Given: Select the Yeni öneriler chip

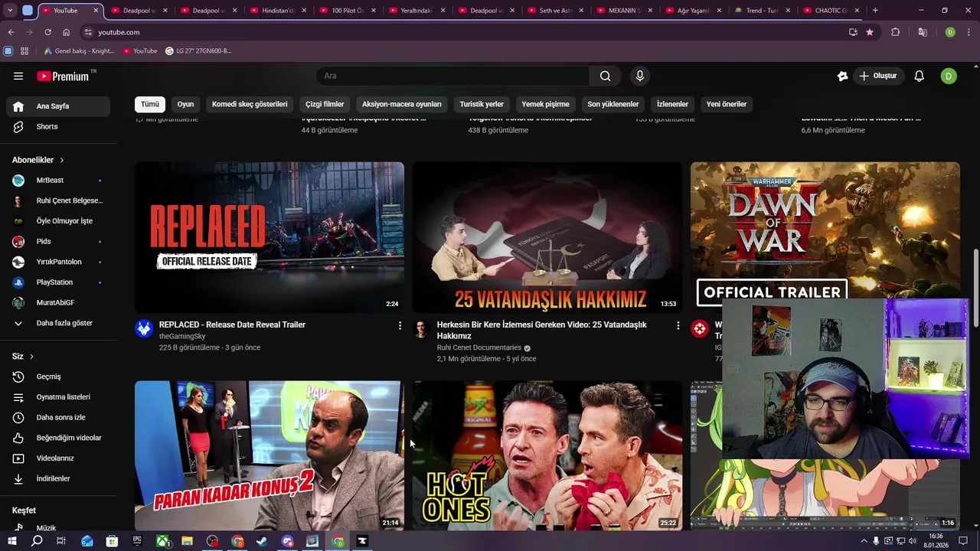Looking at the screenshot, I should pyautogui.click(x=727, y=104).
